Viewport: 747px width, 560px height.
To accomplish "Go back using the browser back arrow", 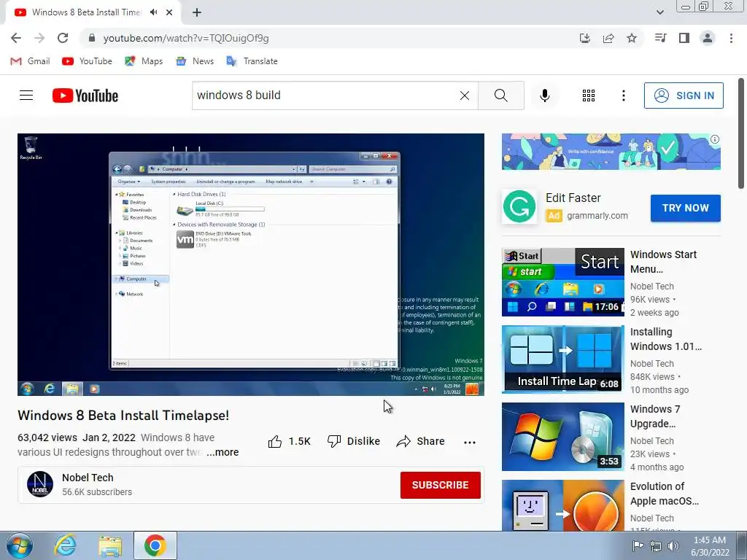I will [x=16, y=38].
